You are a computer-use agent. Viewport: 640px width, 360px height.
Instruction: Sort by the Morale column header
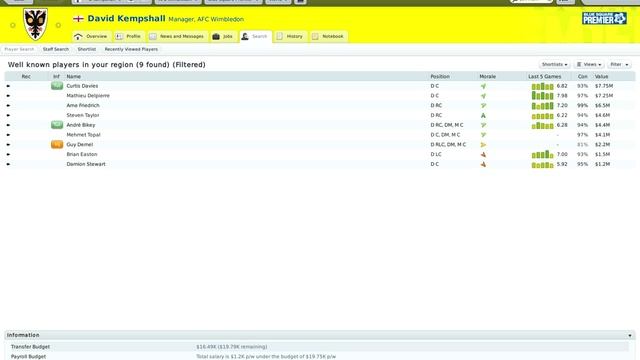tap(487, 77)
